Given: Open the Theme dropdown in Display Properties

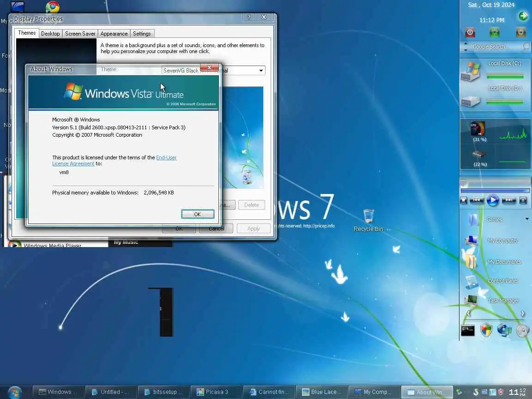Looking at the screenshot, I should [261, 71].
